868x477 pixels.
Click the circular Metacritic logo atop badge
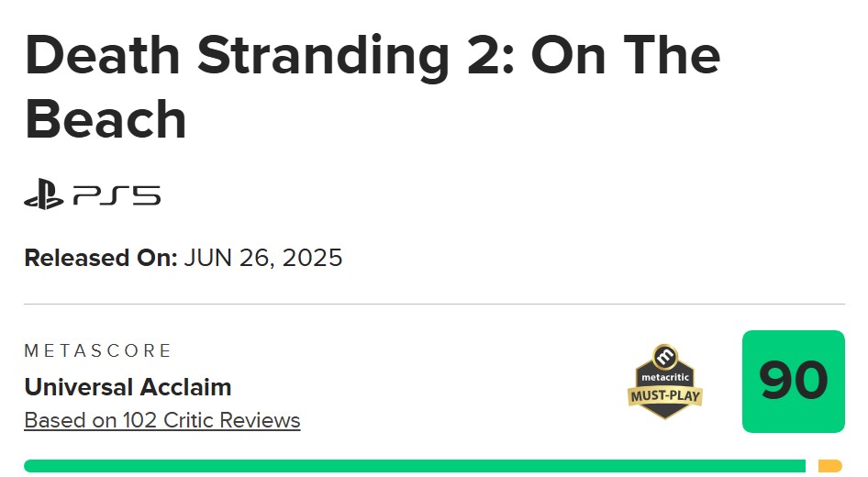click(665, 355)
